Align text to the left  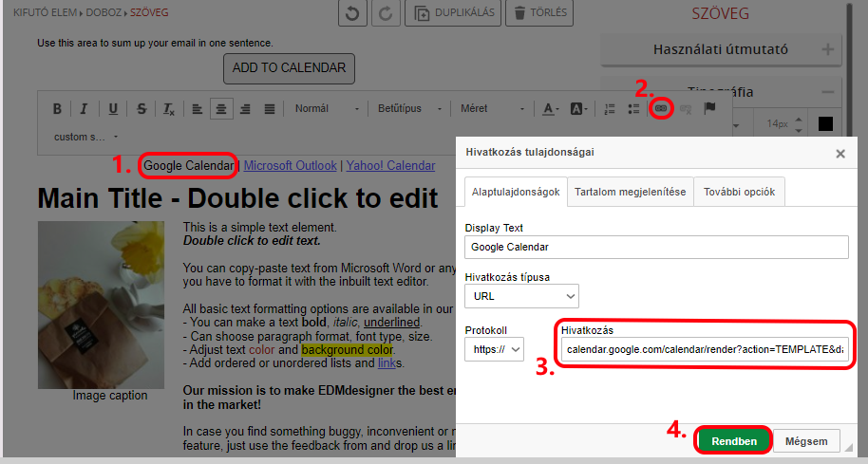[x=198, y=109]
